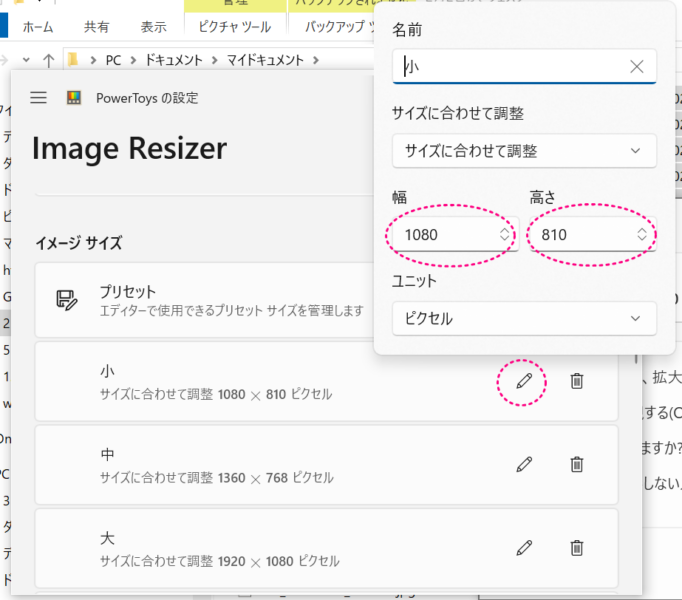Click ドキュメント in the Explorer breadcrumb

pyautogui.click(x=174, y=60)
